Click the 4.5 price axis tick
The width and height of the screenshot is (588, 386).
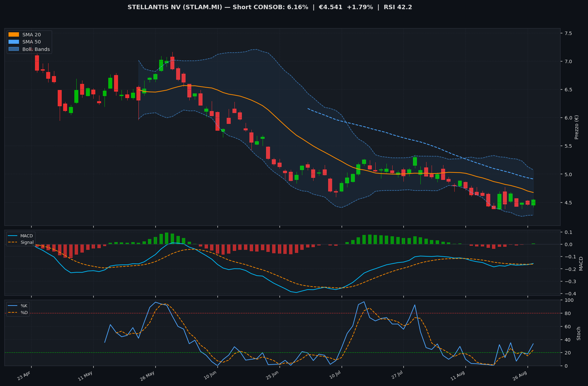[568, 203]
